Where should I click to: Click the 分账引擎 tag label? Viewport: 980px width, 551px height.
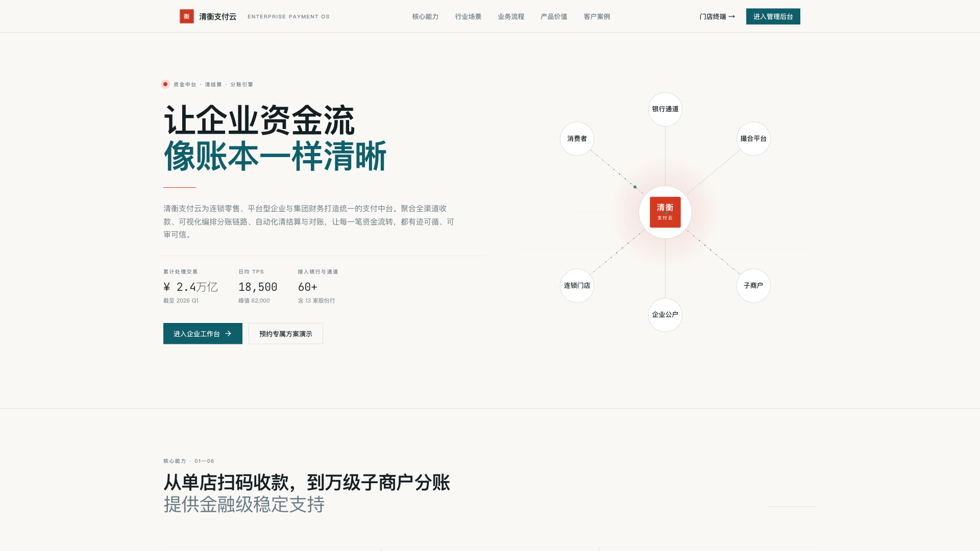[242, 84]
